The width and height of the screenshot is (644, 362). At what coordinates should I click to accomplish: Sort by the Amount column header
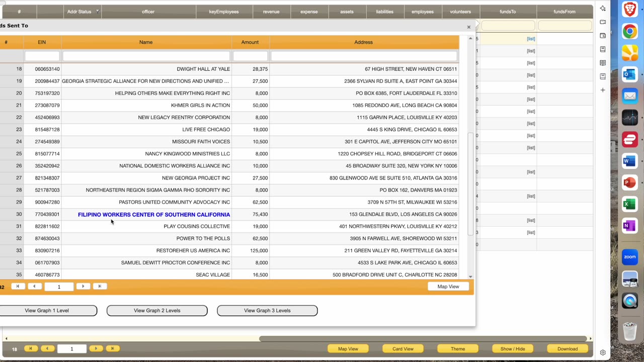250,42
